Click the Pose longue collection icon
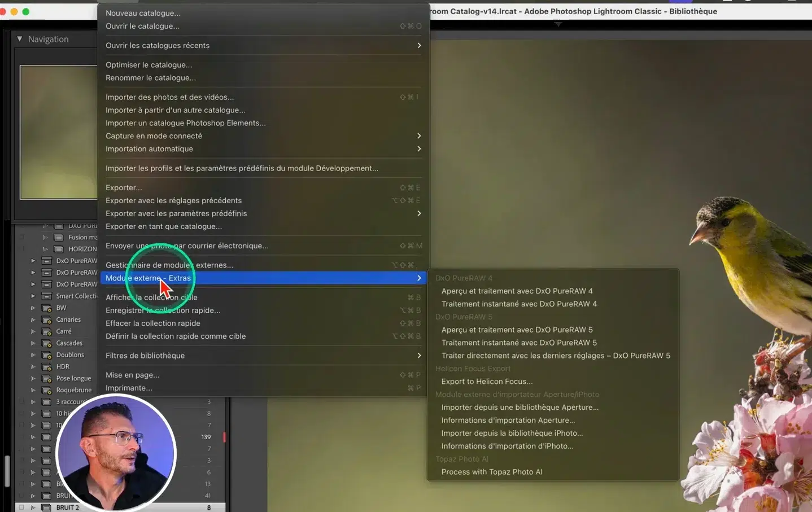The height and width of the screenshot is (512, 812). click(46, 379)
